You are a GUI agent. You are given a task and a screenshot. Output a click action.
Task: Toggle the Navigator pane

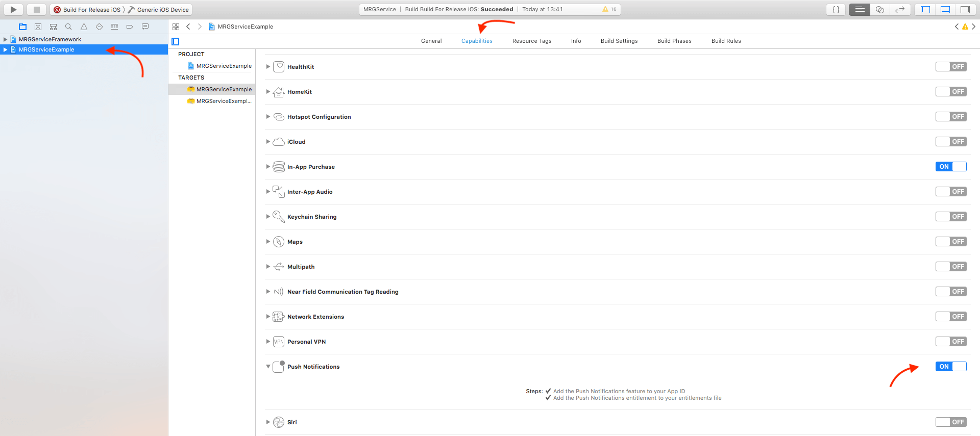tap(925, 9)
